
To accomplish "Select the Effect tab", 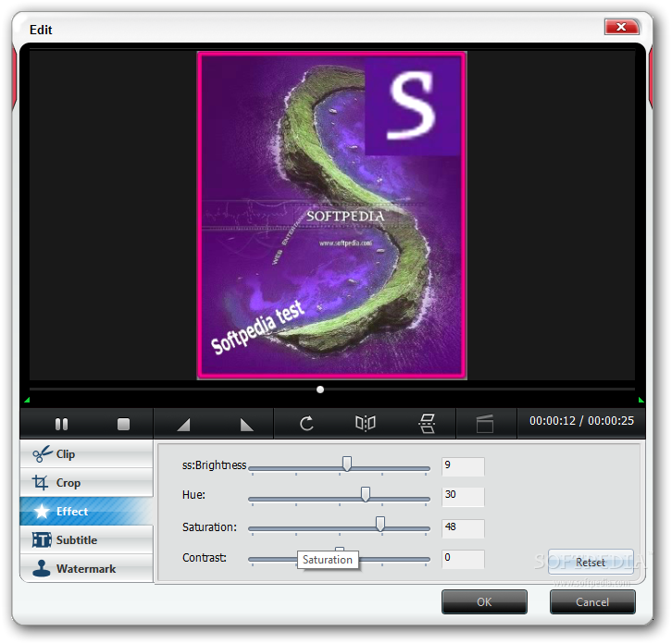I will coord(86,511).
